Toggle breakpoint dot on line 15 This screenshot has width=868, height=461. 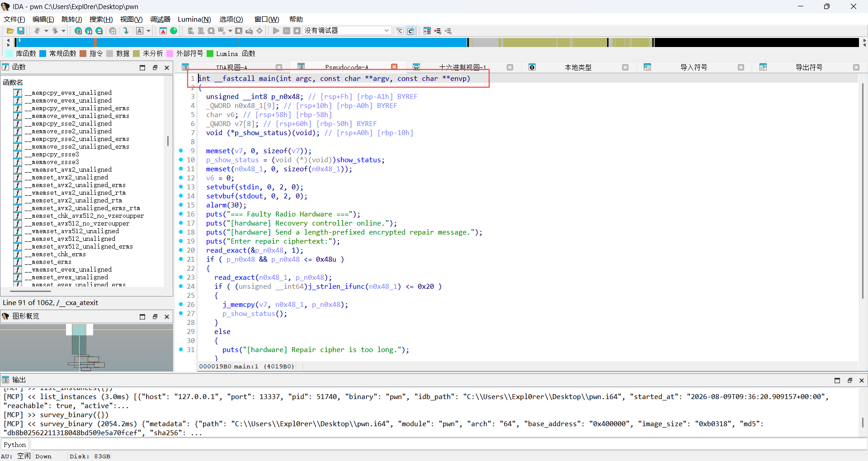(181, 205)
